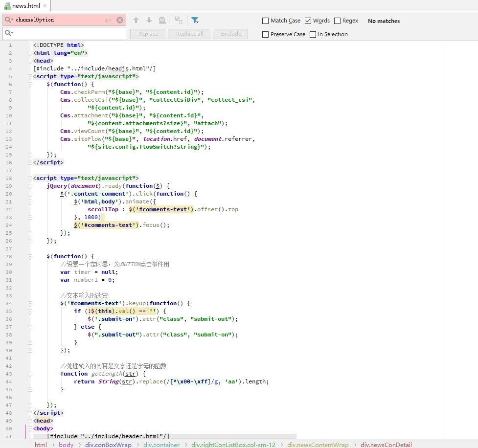Image resolution: width=478 pixels, height=448 pixels.
Task: Click the Exclude button
Action: pyautogui.click(x=231, y=34)
